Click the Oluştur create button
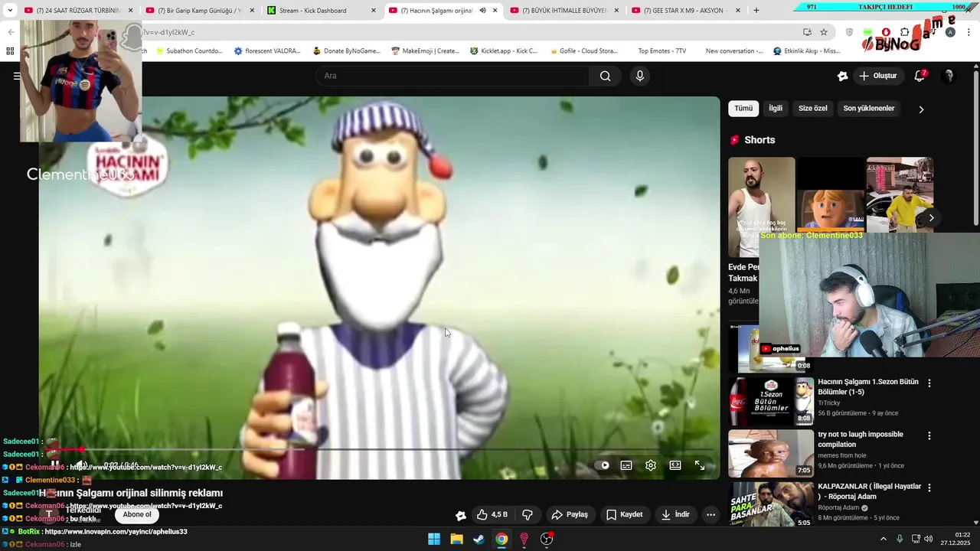980x551 pixels. click(877, 76)
